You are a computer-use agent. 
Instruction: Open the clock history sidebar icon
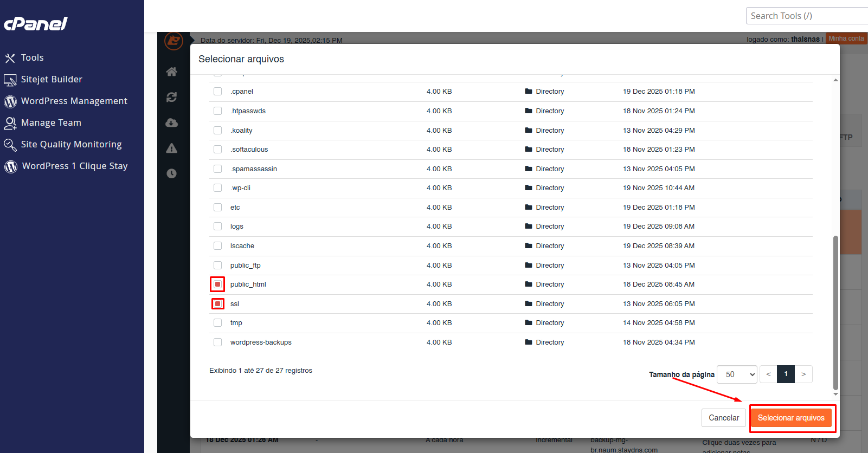(172, 174)
